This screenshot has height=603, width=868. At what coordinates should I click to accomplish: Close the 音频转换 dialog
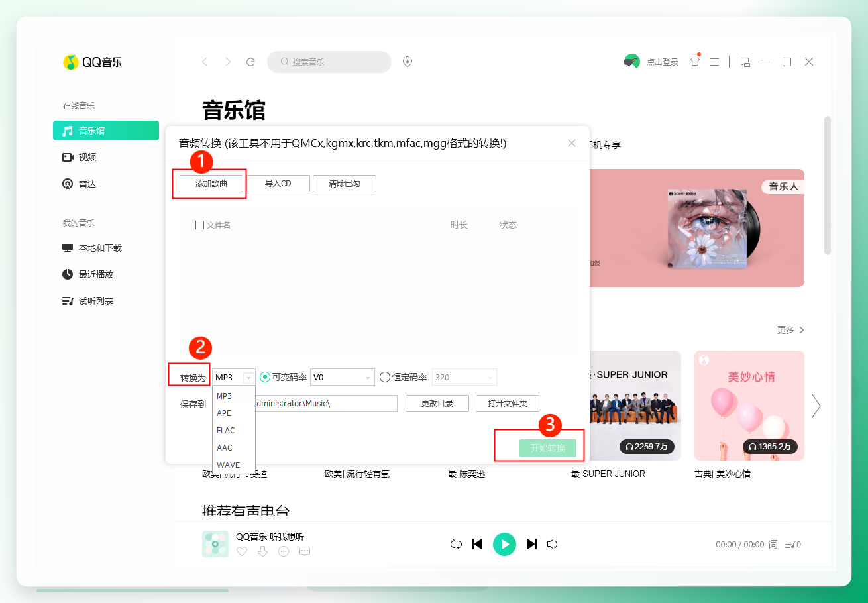coord(572,143)
